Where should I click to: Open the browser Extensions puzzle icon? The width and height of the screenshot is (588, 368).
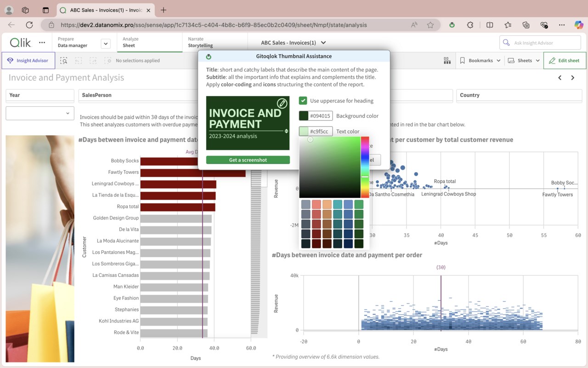click(470, 25)
